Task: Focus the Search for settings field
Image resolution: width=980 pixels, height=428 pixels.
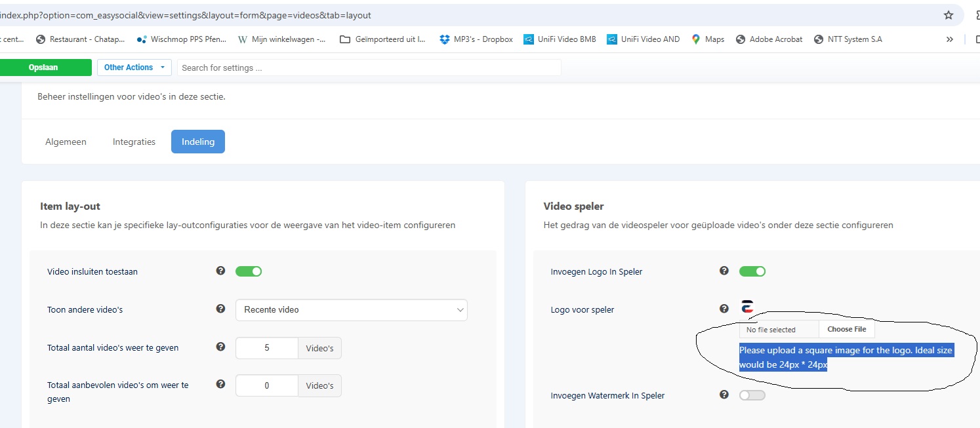Action: [369, 68]
